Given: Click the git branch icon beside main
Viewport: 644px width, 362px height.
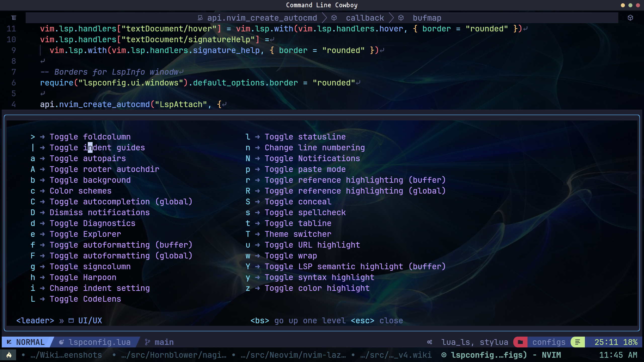Looking at the screenshot, I should [x=147, y=342].
